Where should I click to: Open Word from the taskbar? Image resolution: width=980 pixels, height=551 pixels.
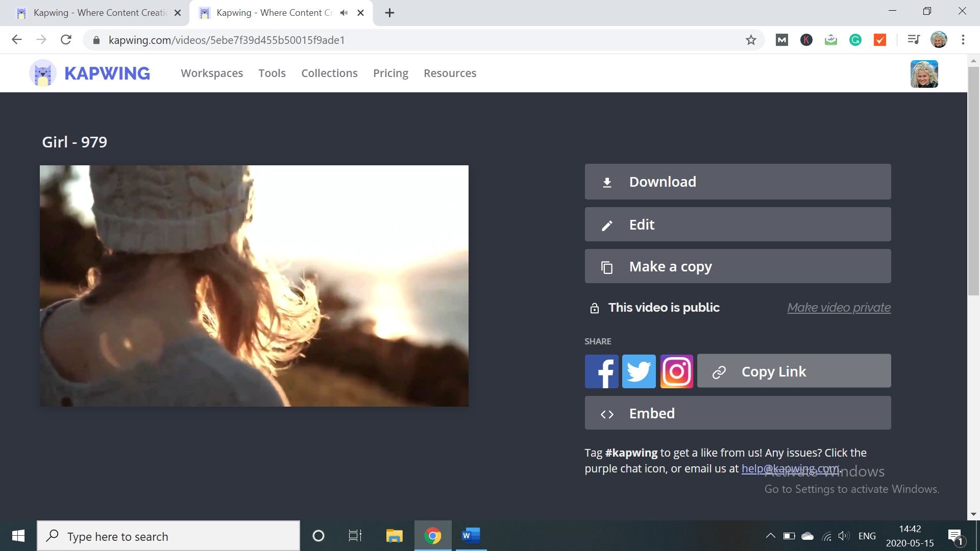[470, 536]
